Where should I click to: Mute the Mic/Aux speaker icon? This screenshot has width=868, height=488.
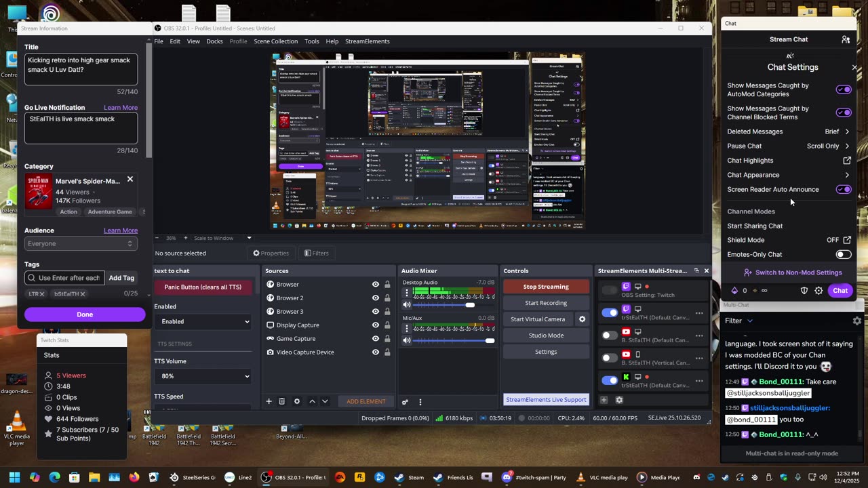tap(407, 340)
